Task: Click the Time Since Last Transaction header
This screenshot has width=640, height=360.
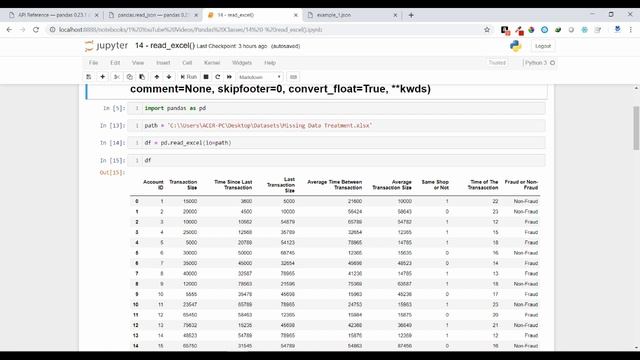Action: 233,185
